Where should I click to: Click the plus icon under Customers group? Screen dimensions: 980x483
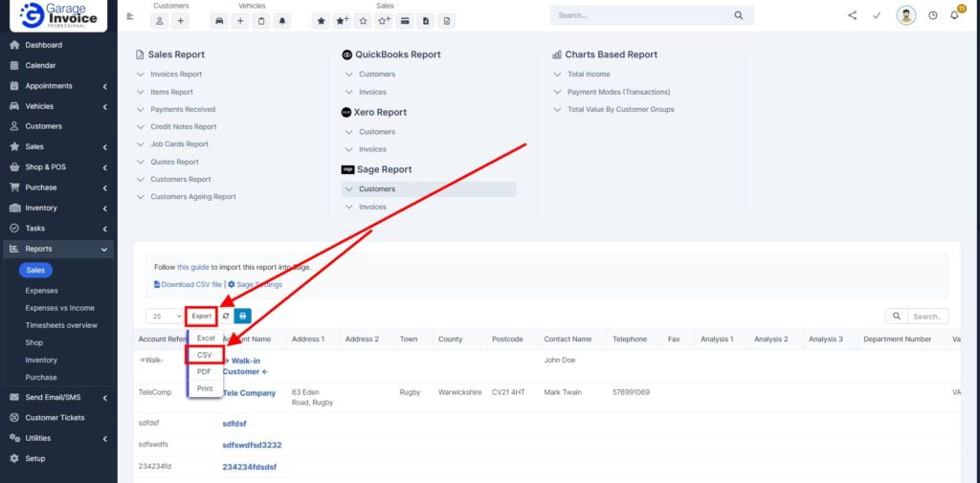pyautogui.click(x=180, y=21)
